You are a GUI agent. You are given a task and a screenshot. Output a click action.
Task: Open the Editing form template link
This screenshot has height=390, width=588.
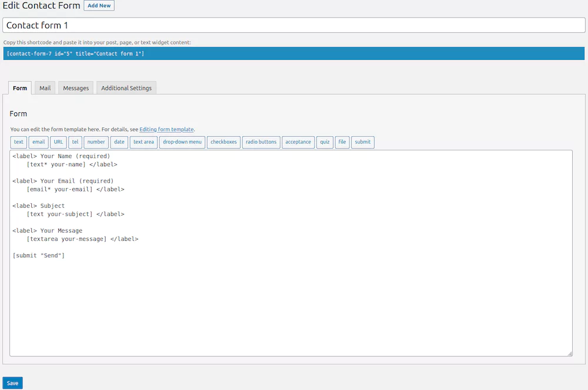coord(166,129)
